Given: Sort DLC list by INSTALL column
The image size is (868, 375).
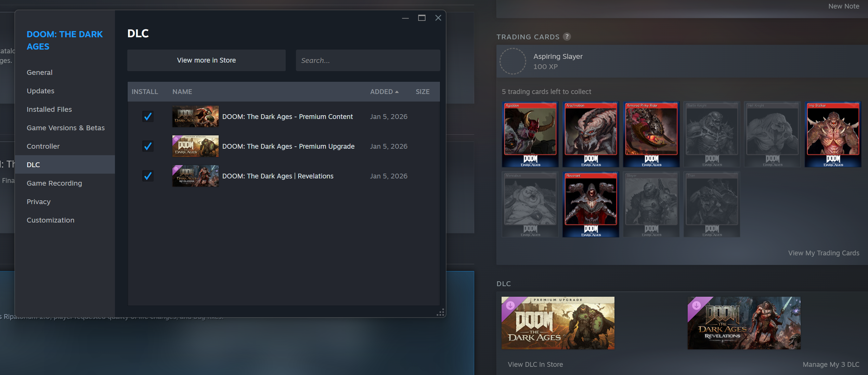Looking at the screenshot, I should pos(145,92).
